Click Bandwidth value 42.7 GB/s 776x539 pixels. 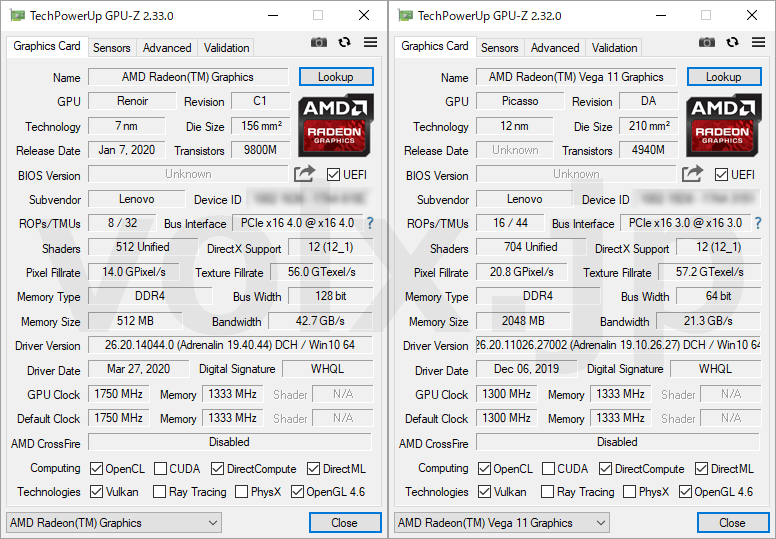click(x=320, y=321)
